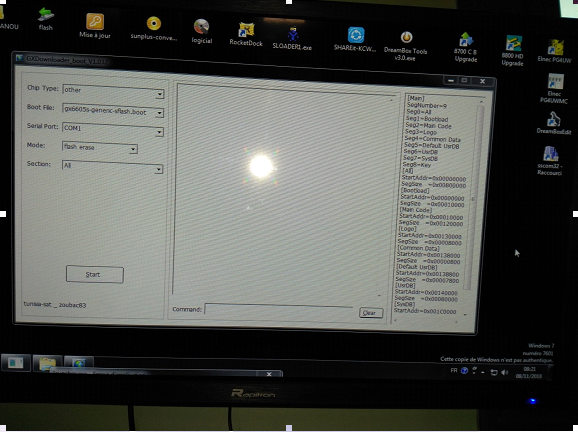Launch the sunplus-conve... disc icon
This screenshot has width=578, height=433.
154,28
